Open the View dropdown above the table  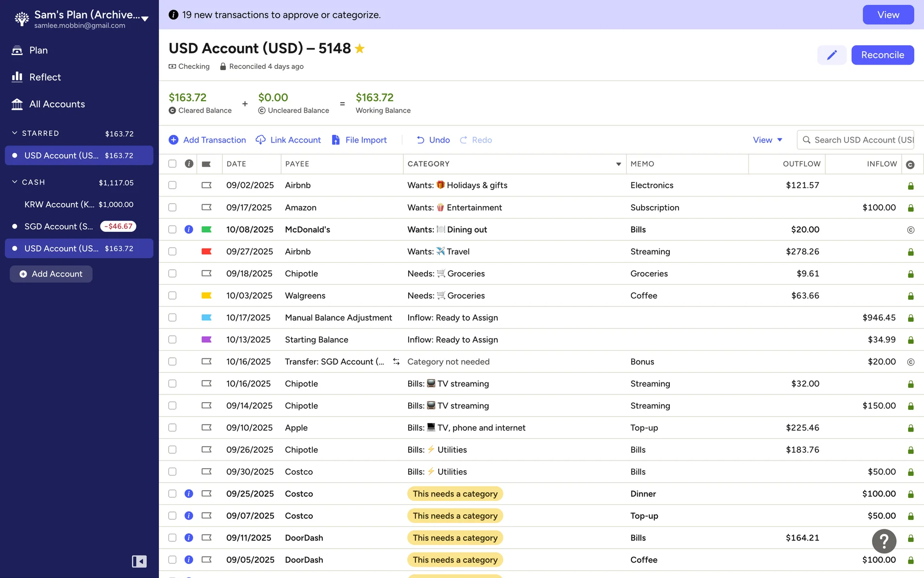coord(768,140)
